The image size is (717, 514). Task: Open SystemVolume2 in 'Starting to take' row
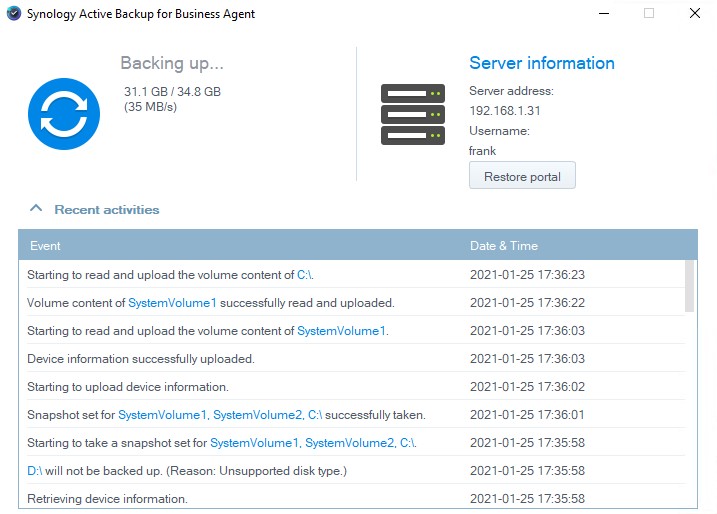pos(349,443)
